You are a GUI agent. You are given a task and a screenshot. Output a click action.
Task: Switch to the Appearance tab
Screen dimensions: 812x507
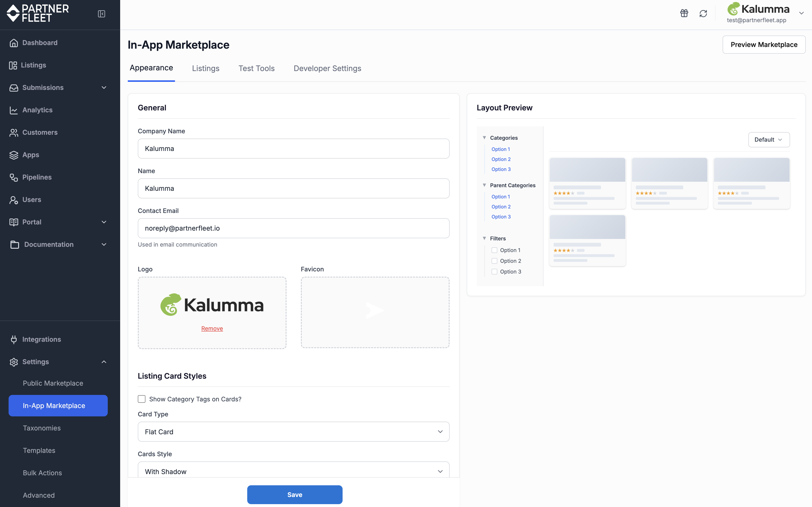tap(151, 68)
